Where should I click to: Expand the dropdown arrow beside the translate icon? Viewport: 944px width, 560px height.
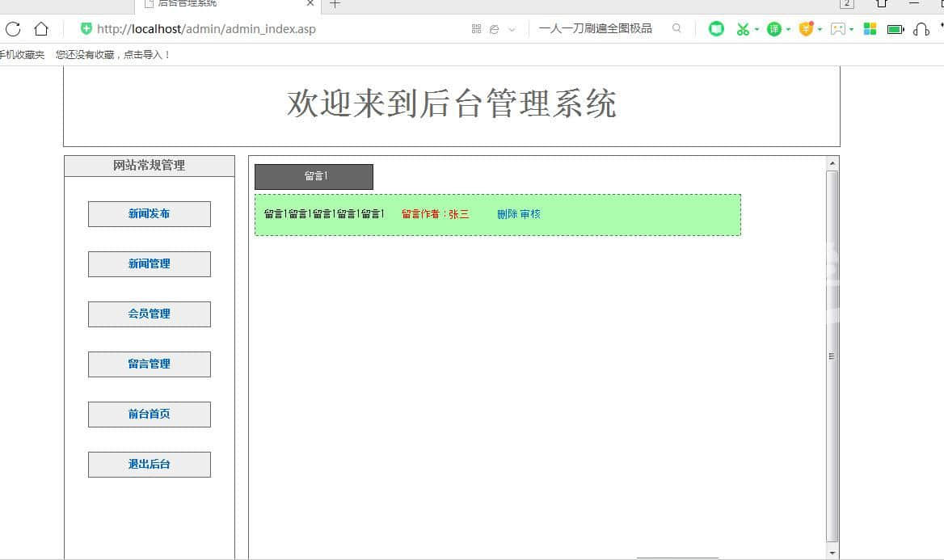788,30
